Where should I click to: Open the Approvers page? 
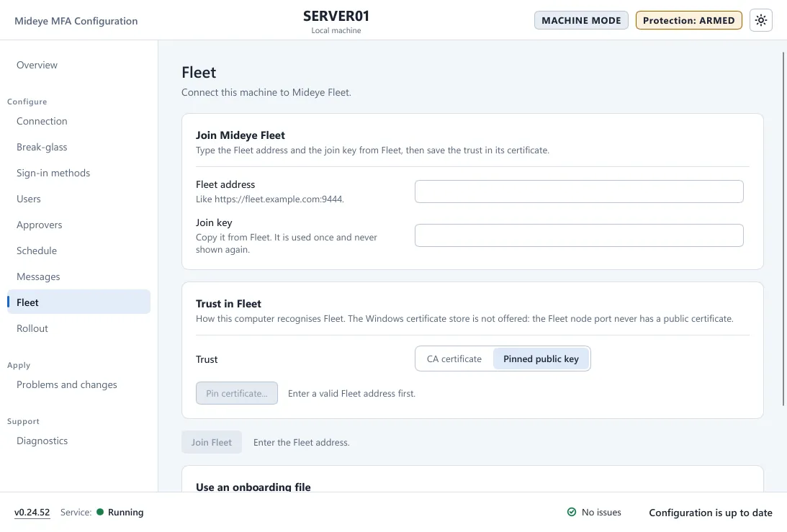coord(39,225)
